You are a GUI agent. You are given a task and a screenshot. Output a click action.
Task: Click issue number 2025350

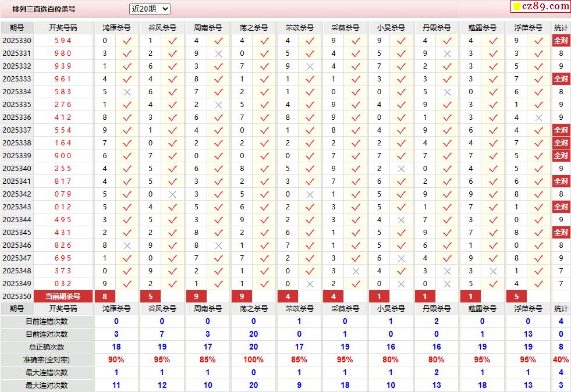(x=17, y=296)
